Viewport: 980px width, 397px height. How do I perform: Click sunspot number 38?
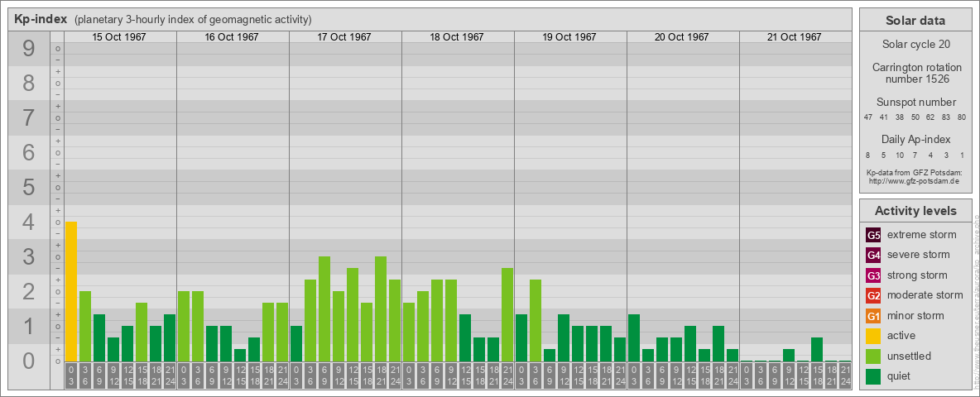tap(899, 117)
